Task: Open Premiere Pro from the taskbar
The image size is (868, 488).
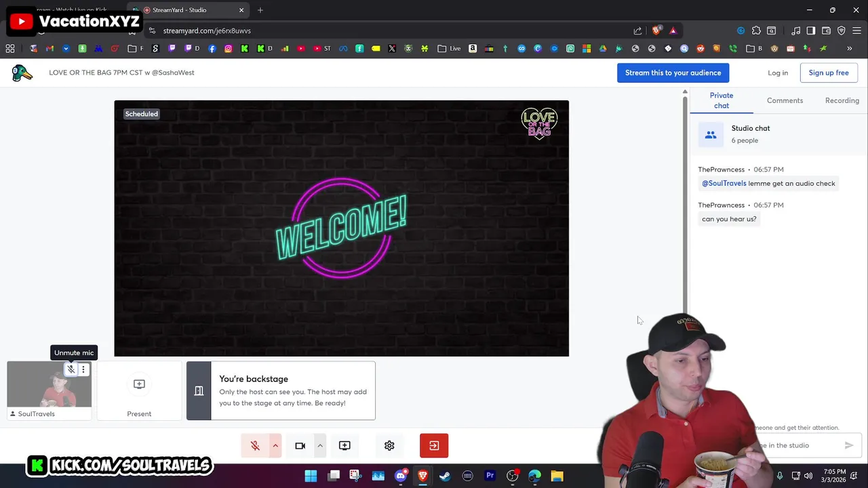Action: pyautogui.click(x=490, y=476)
